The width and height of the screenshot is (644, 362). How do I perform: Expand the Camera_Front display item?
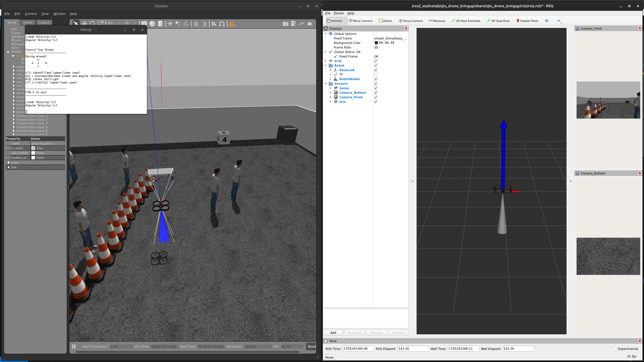tap(331, 97)
